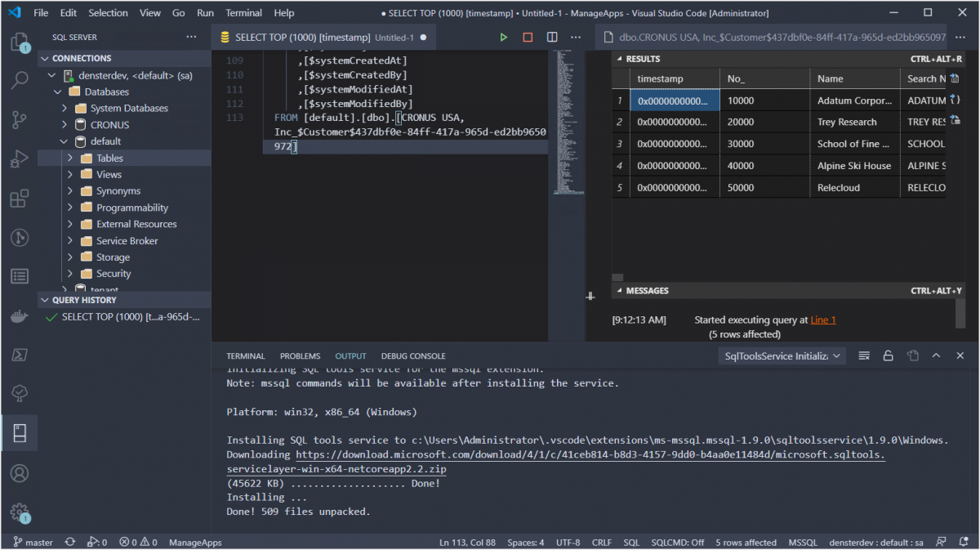Toggle maximize of the bottom panel

coord(936,355)
